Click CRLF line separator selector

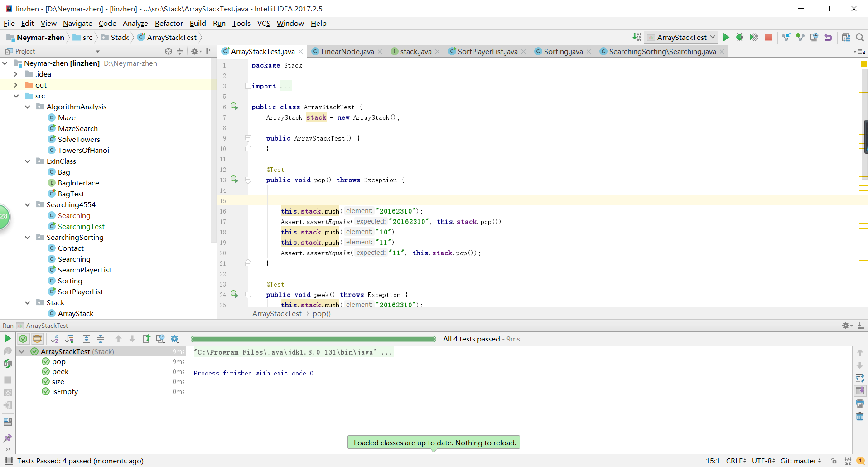[736, 461]
